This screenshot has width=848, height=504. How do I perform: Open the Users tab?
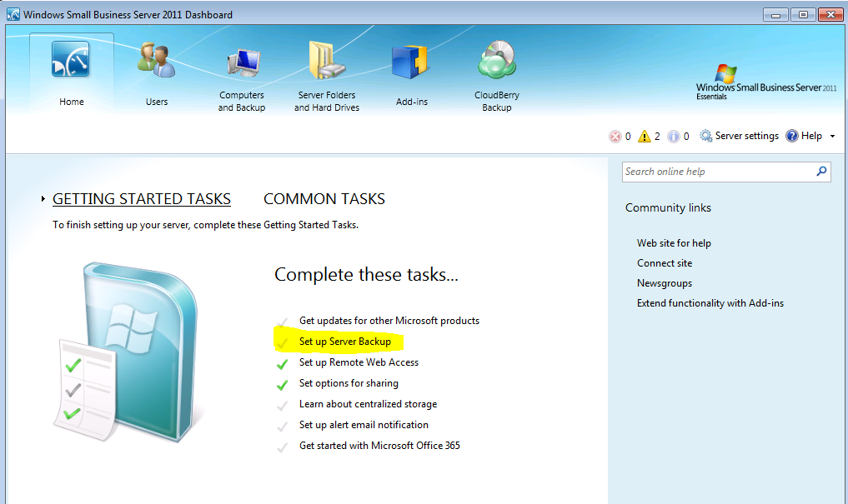(156, 73)
